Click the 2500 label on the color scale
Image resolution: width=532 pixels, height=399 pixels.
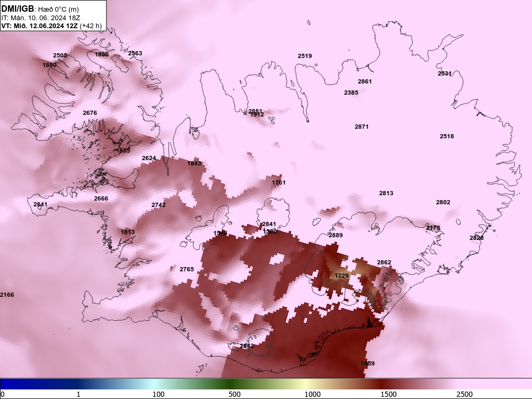[464, 394]
